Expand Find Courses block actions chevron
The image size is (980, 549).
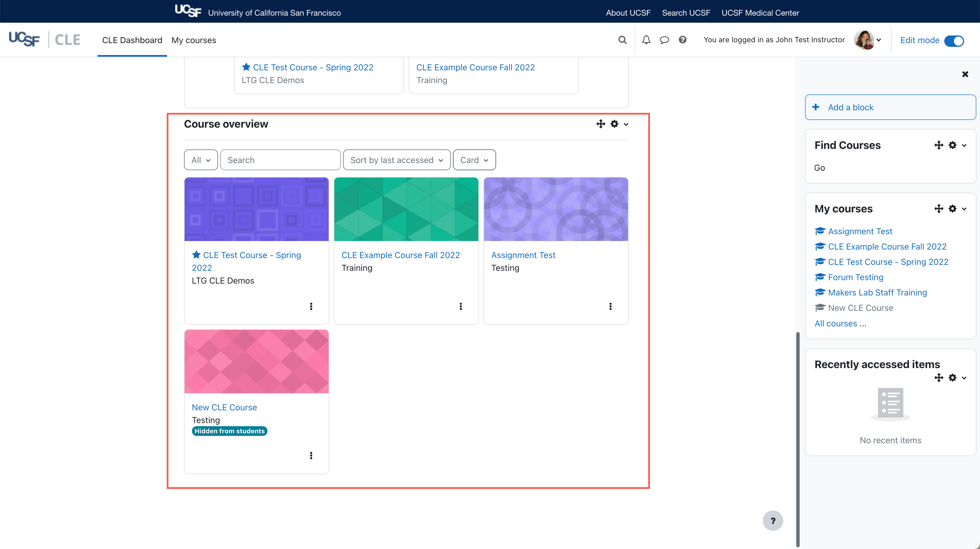964,145
